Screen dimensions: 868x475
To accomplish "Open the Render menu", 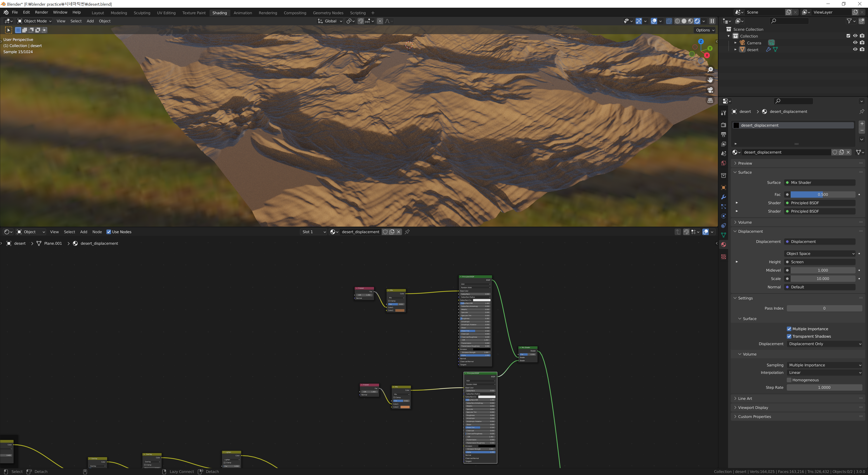I will (41, 12).
